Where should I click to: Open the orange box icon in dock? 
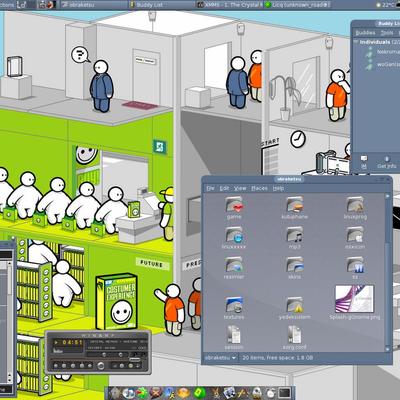183,393
